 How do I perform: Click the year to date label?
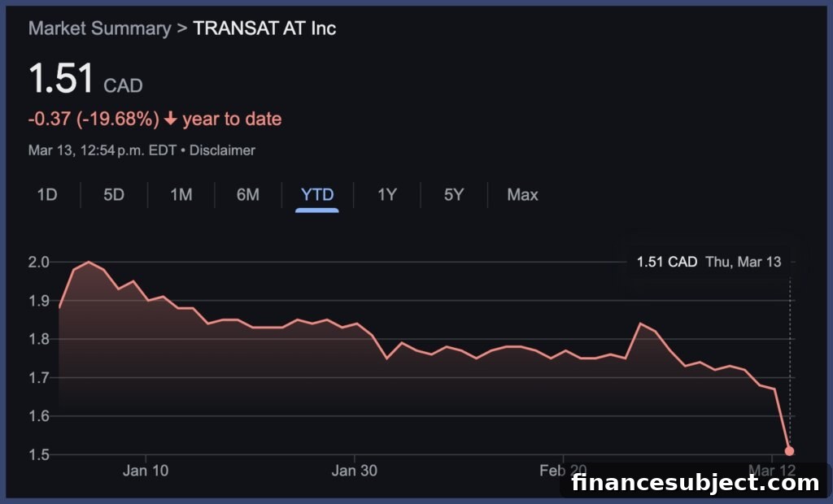[x=232, y=119]
